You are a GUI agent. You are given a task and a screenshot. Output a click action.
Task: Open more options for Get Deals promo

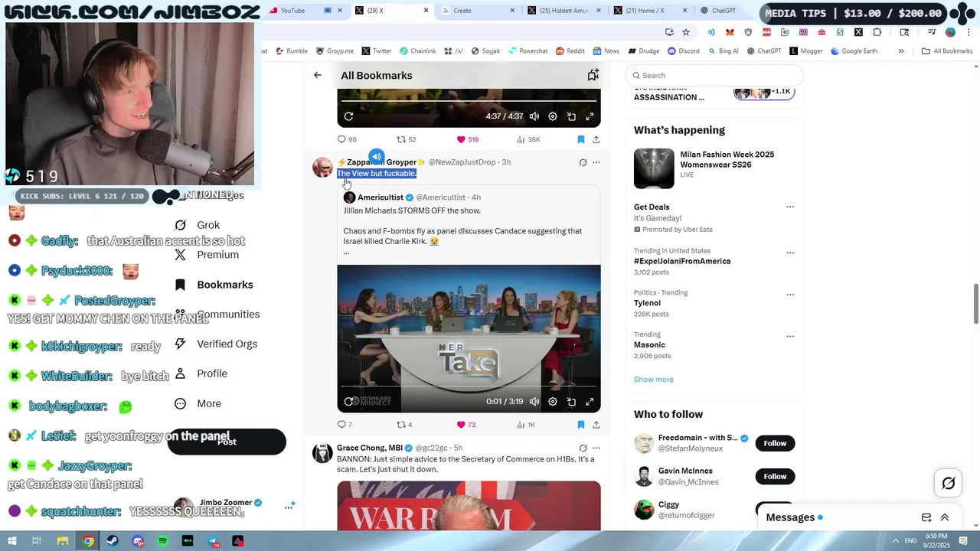point(790,207)
